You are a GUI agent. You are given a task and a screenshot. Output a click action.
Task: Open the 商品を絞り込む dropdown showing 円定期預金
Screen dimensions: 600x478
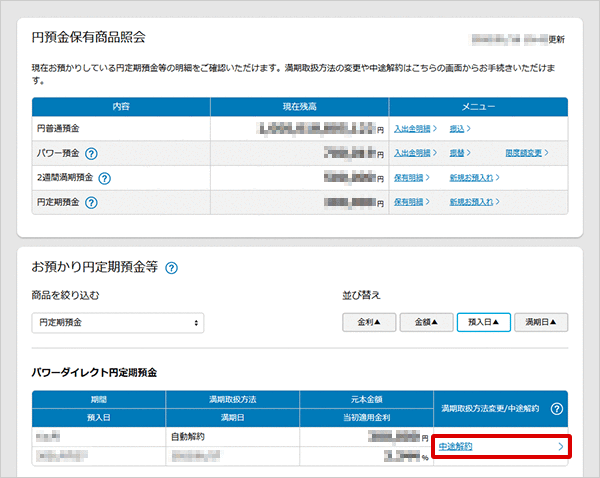[x=118, y=323]
